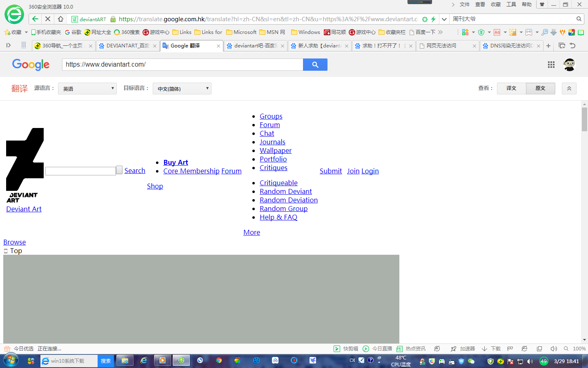Open downloads from the status bar

pos(491,349)
